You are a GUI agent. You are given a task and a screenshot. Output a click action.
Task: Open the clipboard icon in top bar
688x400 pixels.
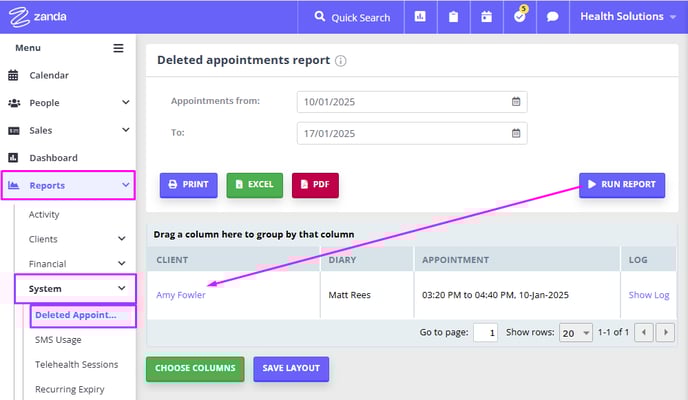(x=453, y=17)
